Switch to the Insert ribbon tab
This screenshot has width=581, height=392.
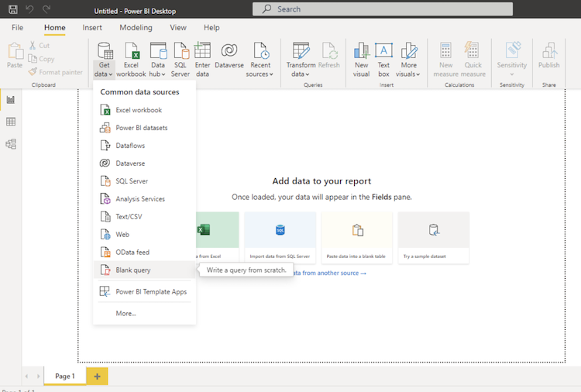pyautogui.click(x=92, y=27)
